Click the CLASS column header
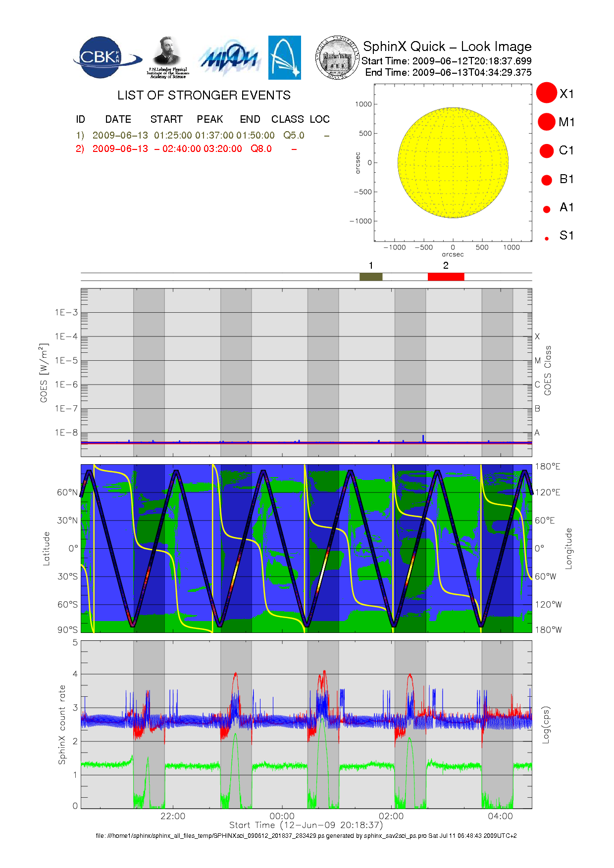The width and height of the screenshot is (614, 868). [287, 119]
